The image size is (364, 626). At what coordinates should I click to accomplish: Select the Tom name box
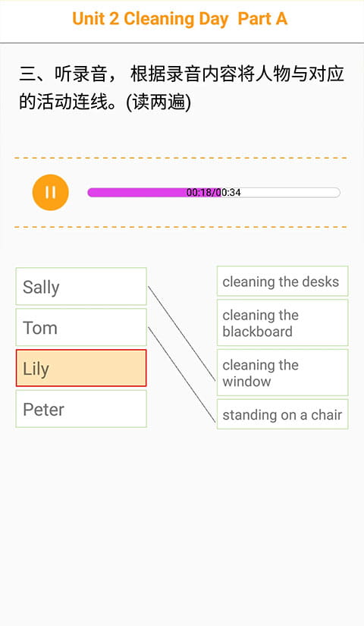[x=81, y=327]
